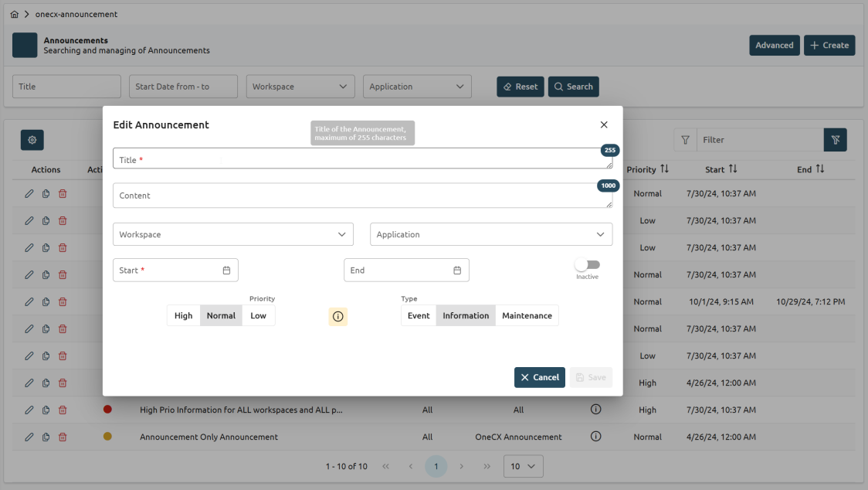
Task: Choose Event as announcement type
Action: click(419, 315)
